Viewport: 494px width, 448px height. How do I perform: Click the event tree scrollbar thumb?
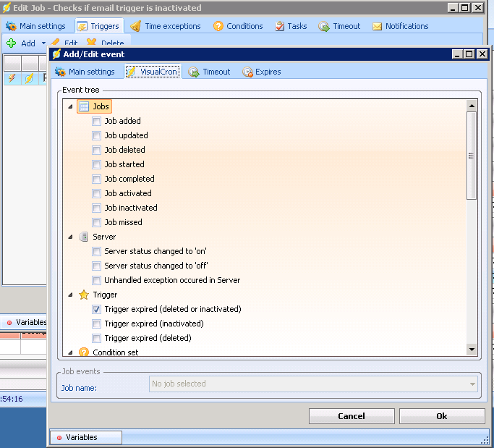[x=472, y=155]
